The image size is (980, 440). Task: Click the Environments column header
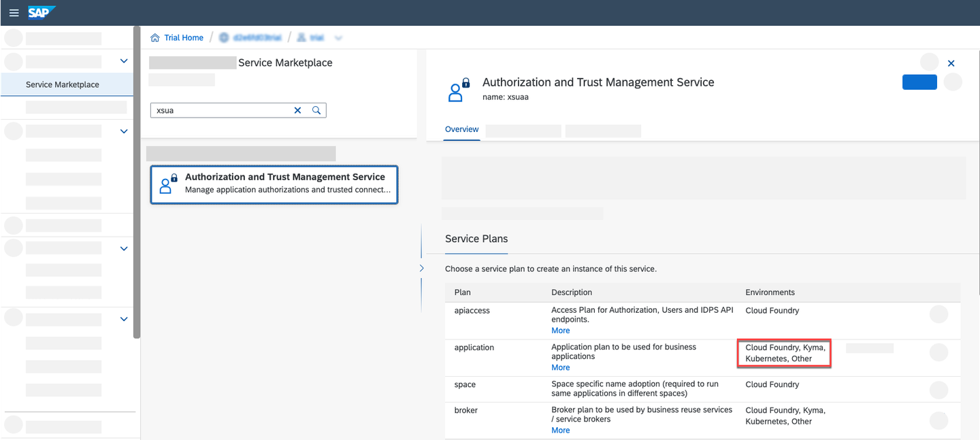click(x=770, y=292)
